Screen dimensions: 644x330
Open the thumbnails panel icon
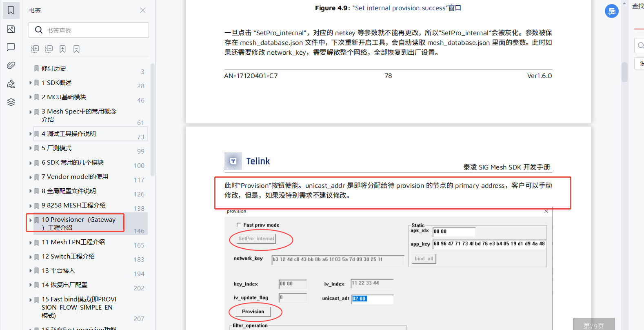(x=11, y=29)
